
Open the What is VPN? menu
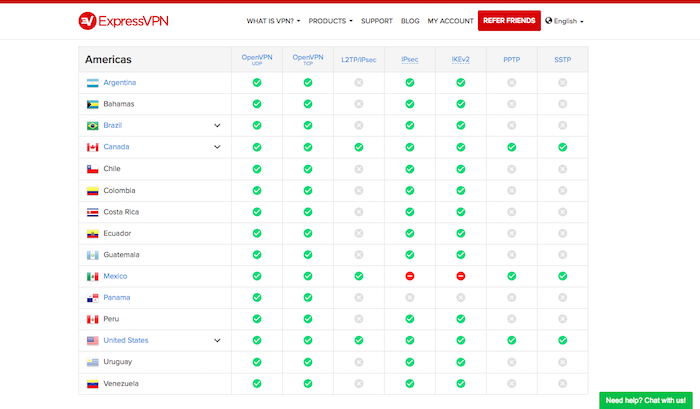tap(273, 21)
